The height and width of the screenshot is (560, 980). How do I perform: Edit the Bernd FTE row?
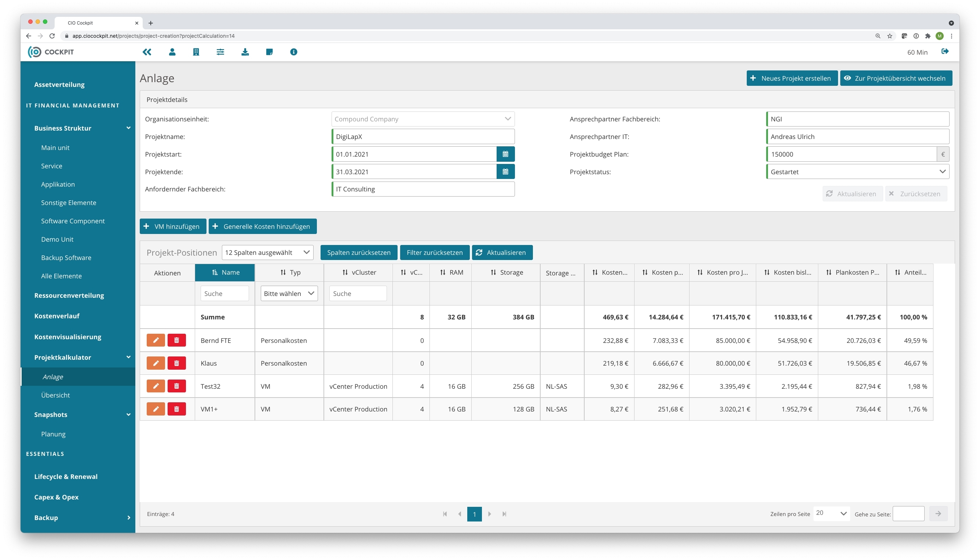156,340
